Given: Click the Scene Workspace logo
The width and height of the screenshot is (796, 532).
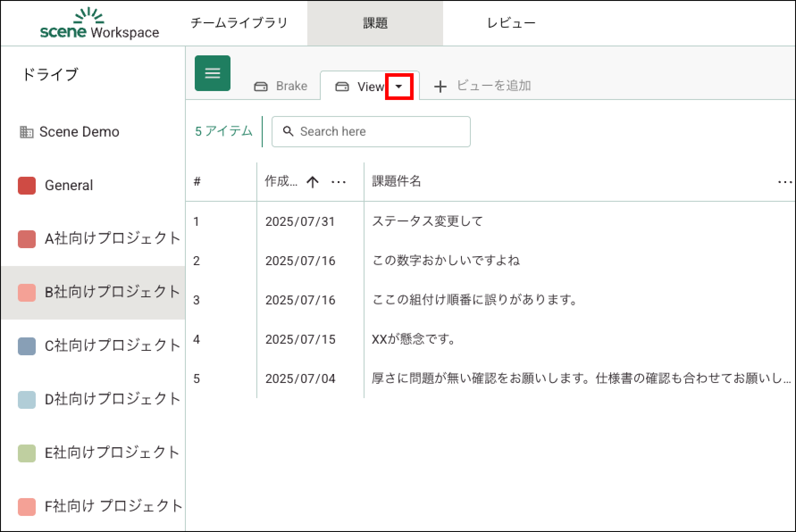Looking at the screenshot, I should coord(99,24).
